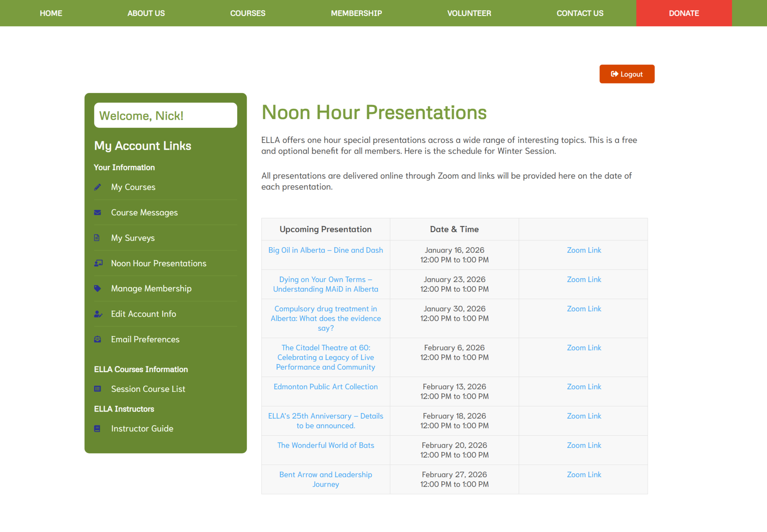Click the envelope icon for Email Preferences

pyautogui.click(x=97, y=339)
